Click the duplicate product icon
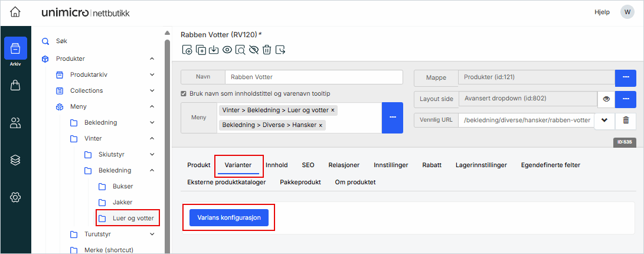 (x=201, y=50)
